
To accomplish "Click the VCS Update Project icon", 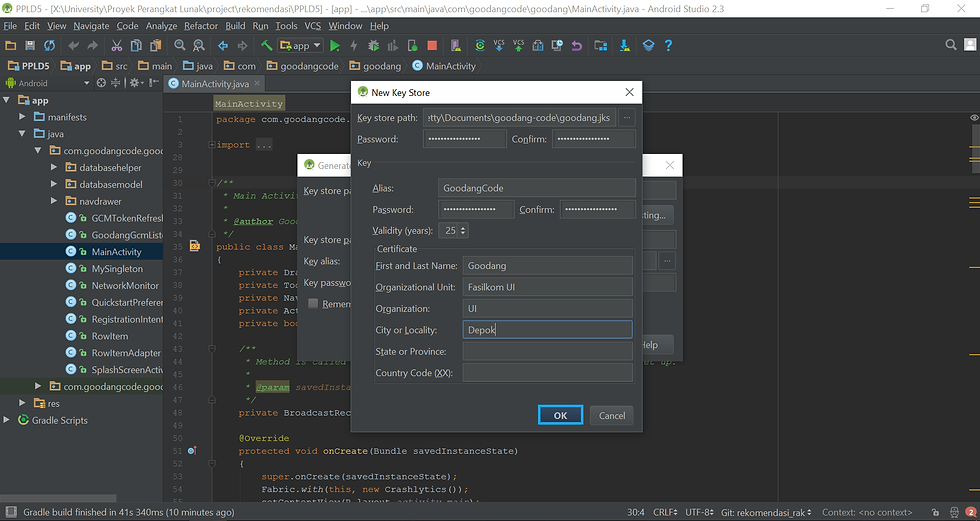I will tap(499, 46).
